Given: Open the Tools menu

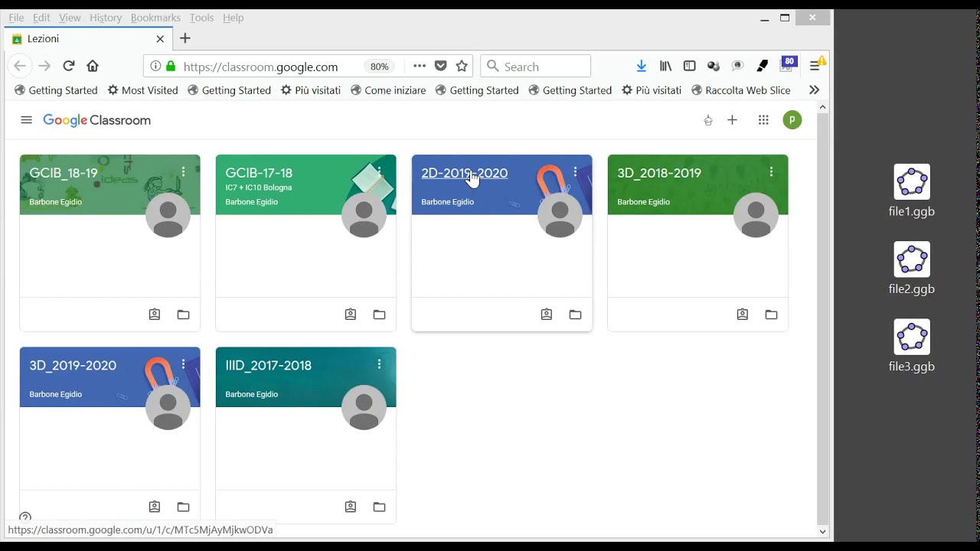Looking at the screenshot, I should [x=201, y=18].
